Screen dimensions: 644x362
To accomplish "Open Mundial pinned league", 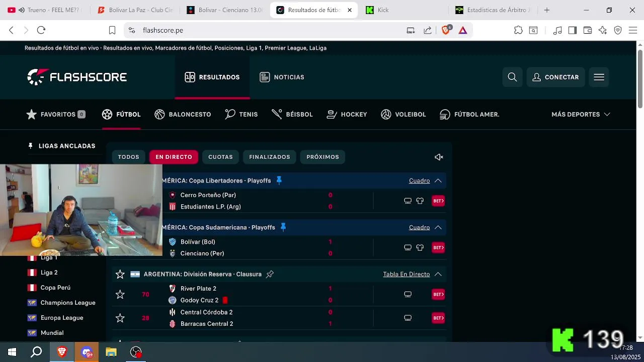I will [52, 333].
